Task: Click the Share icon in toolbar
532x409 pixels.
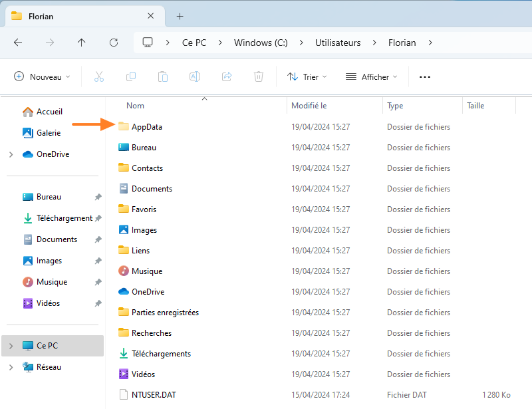Action: click(227, 77)
